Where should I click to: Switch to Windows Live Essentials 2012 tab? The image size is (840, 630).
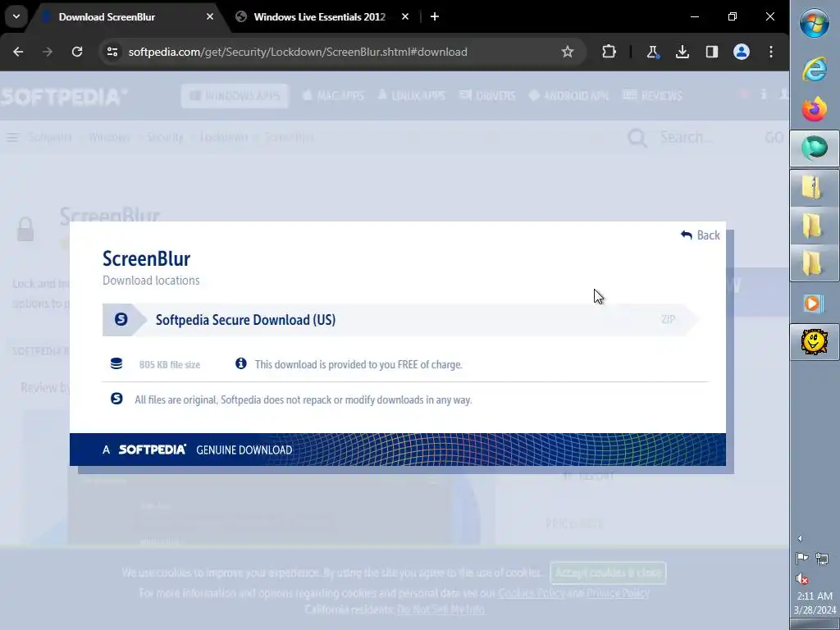(323, 16)
